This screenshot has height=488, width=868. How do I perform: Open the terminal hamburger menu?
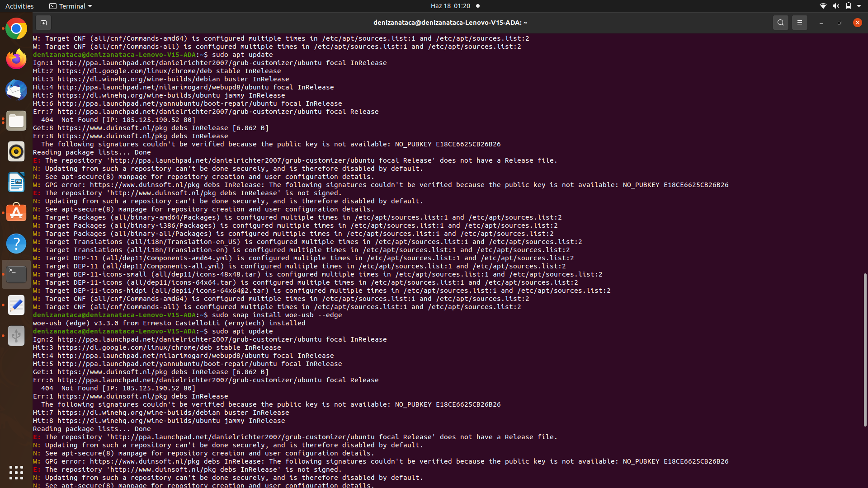tap(799, 23)
